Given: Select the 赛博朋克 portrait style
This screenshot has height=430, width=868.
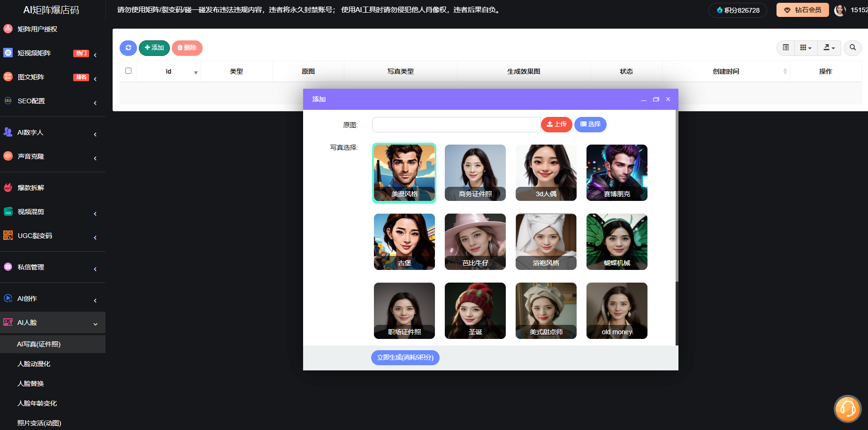Looking at the screenshot, I should 617,173.
